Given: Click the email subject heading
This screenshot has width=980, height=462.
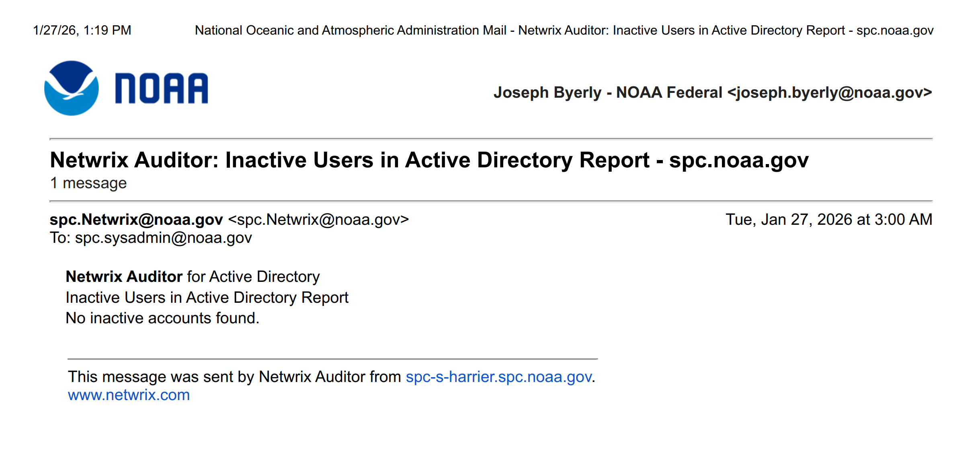Looking at the screenshot, I should pyautogui.click(x=429, y=160).
